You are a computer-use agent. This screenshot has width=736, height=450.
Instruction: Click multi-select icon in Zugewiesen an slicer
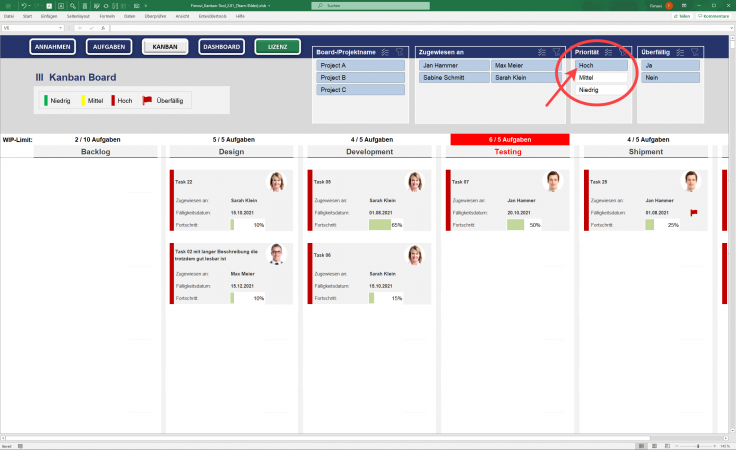coord(541,51)
